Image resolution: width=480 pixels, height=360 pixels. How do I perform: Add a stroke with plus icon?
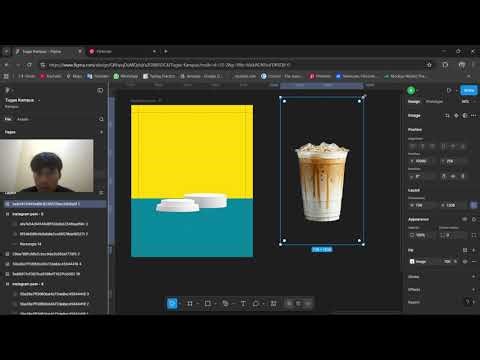point(474,276)
